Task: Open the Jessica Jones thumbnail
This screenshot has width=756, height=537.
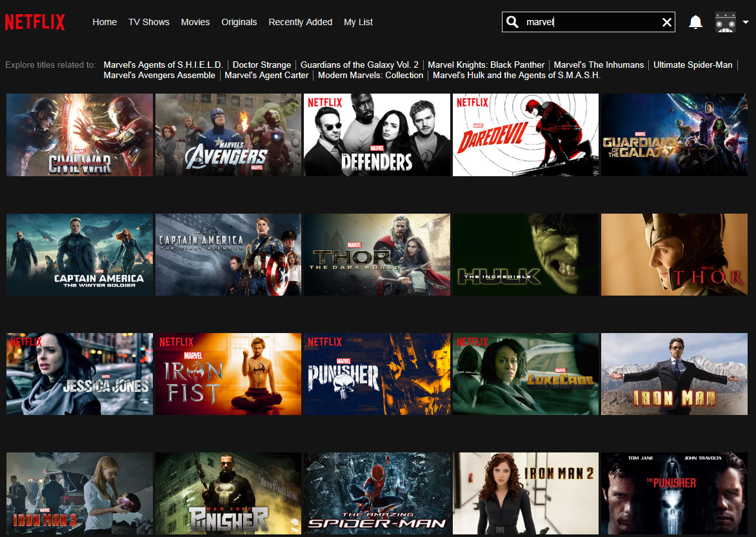Action: coord(79,374)
